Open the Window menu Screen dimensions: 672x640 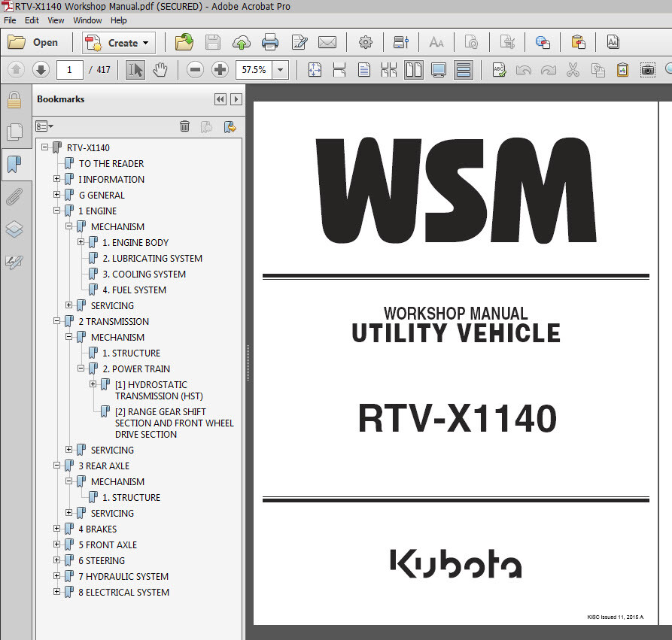tap(87, 20)
